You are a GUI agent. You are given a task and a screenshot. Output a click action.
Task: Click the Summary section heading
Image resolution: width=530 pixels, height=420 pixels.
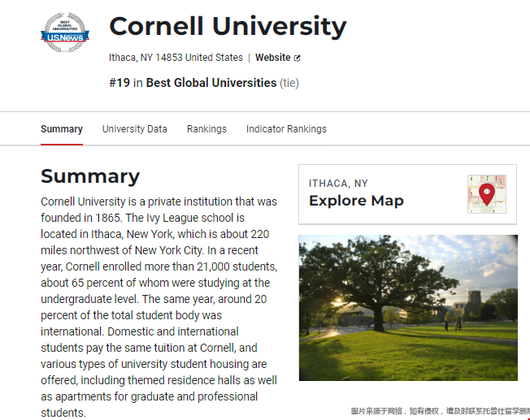coord(90,176)
